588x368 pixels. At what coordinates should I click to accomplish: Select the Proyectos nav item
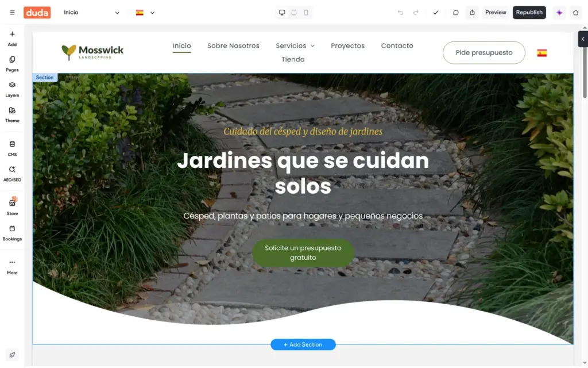pyautogui.click(x=347, y=46)
